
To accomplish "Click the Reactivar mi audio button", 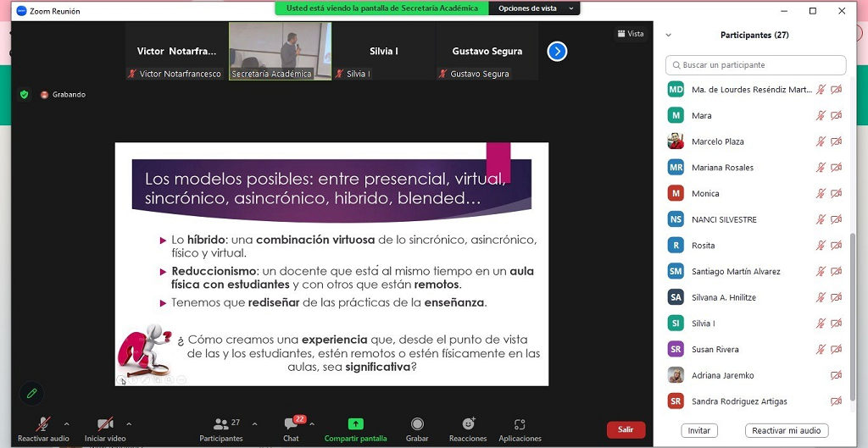I will pyautogui.click(x=786, y=430).
